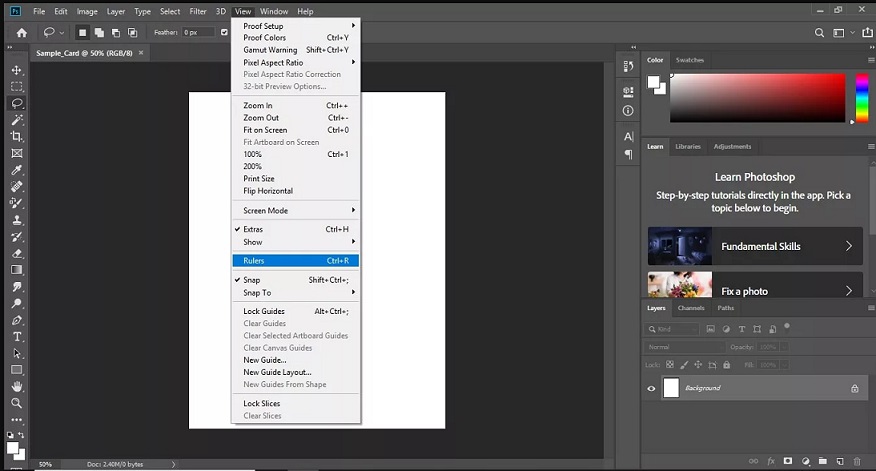Viewport: 876px width, 471px height.
Task: Select the Pen tool
Action: [17, 320]
